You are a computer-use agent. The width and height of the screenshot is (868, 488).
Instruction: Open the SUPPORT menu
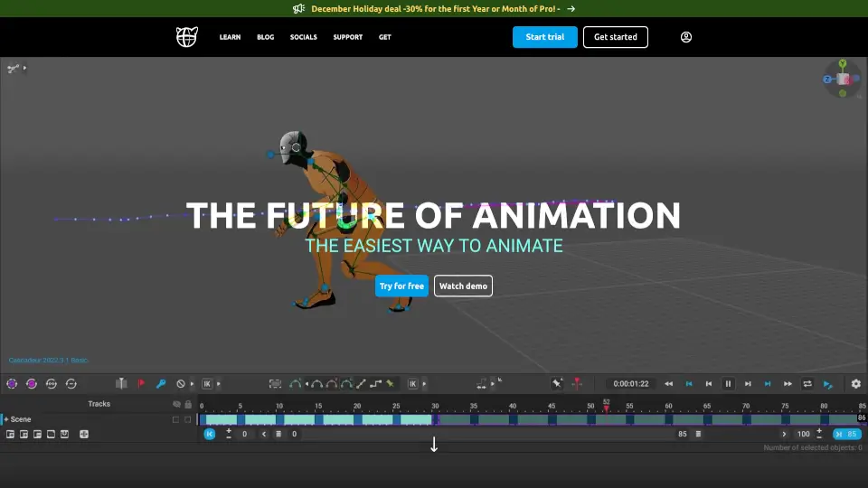coord(347,37)
